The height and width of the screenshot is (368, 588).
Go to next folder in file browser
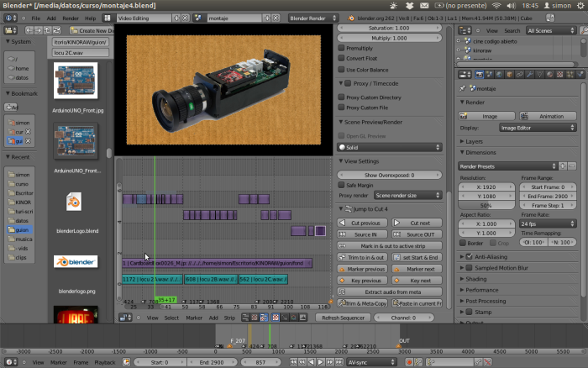pyautogui.click(x=38, y=30)
